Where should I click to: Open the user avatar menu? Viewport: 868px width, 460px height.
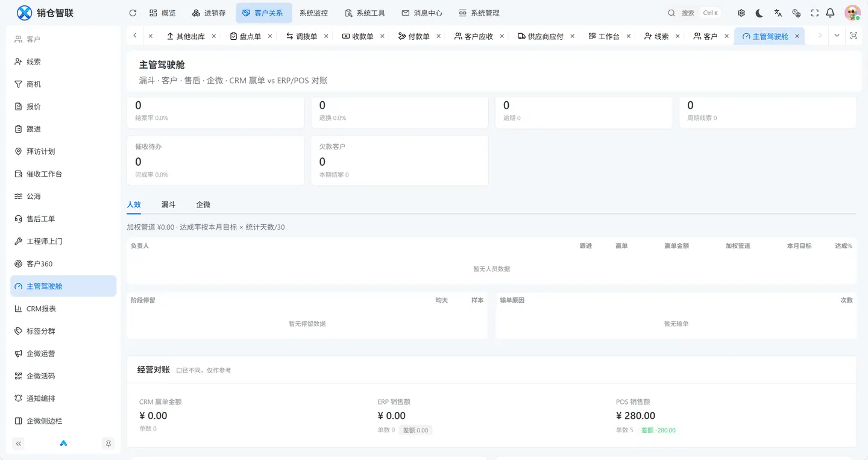[x=852, y=13]
